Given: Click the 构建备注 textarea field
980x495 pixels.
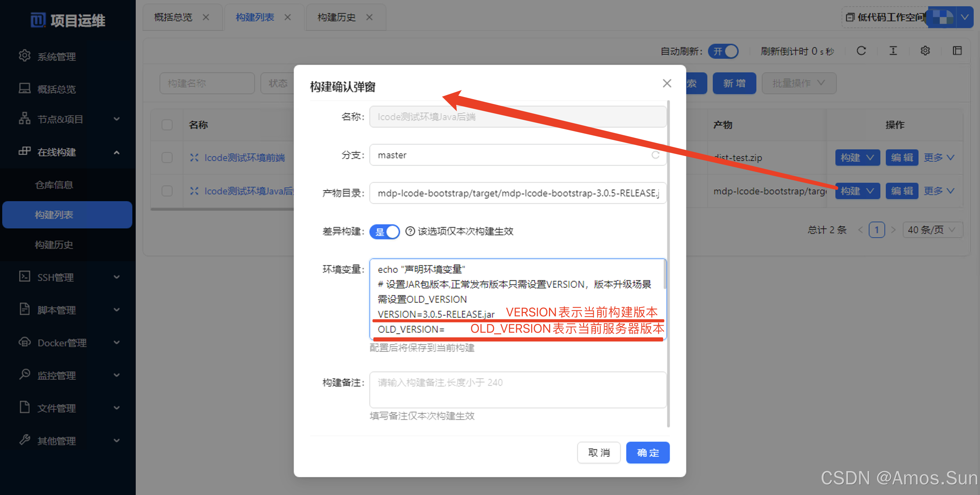Looking at the screenshot, I should 517,390.
